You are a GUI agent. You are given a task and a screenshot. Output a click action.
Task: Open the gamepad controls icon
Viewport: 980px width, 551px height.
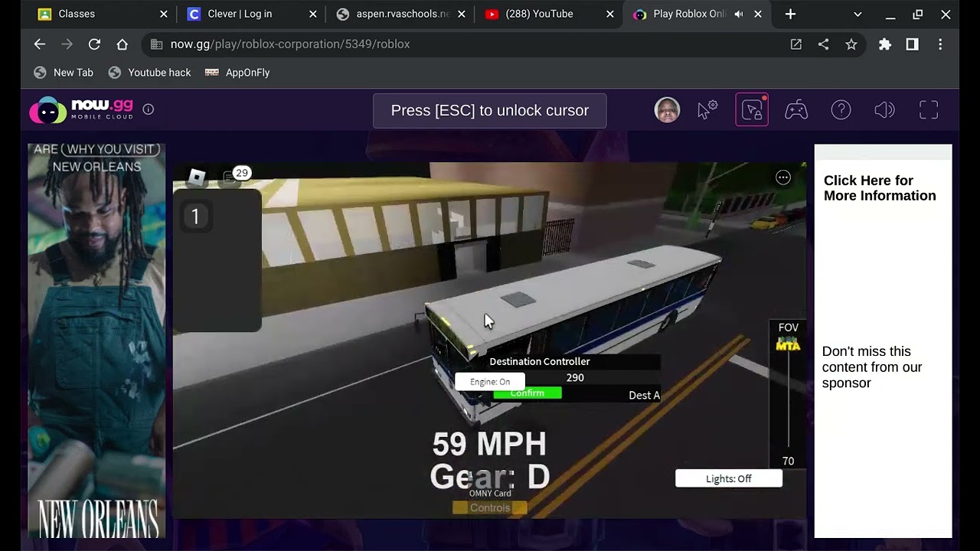click(796, 110)
